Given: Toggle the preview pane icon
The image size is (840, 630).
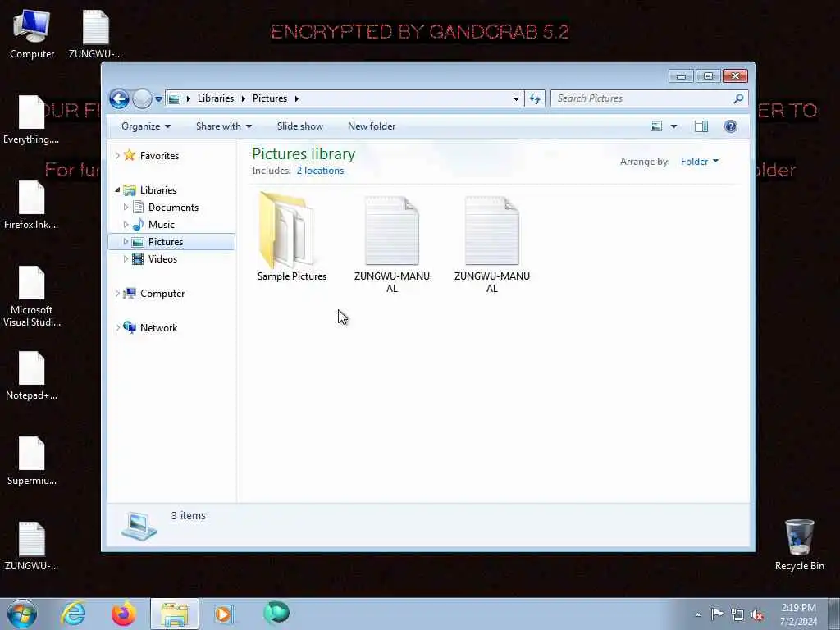Looking at the screenshot, I should (701, 126).
